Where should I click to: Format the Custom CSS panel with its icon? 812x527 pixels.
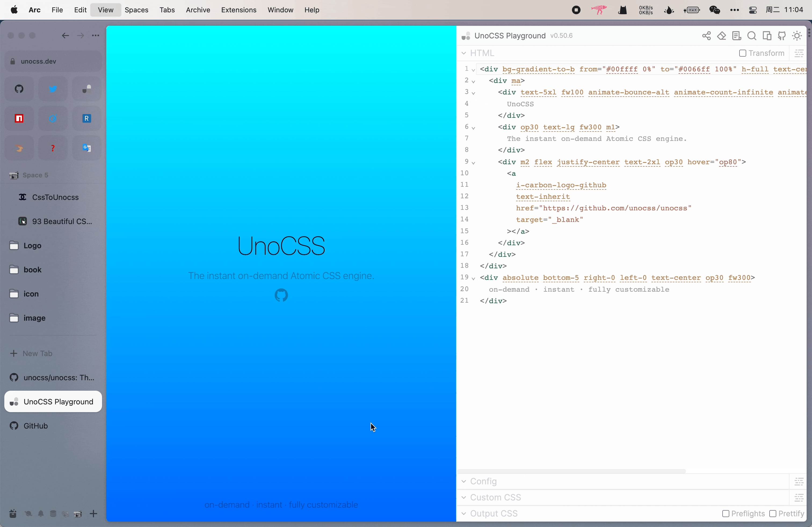click(x=799, y=497)
